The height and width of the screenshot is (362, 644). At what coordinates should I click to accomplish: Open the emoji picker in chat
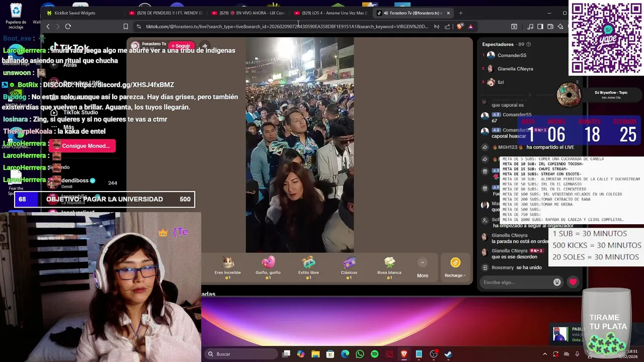pos(557,282)
